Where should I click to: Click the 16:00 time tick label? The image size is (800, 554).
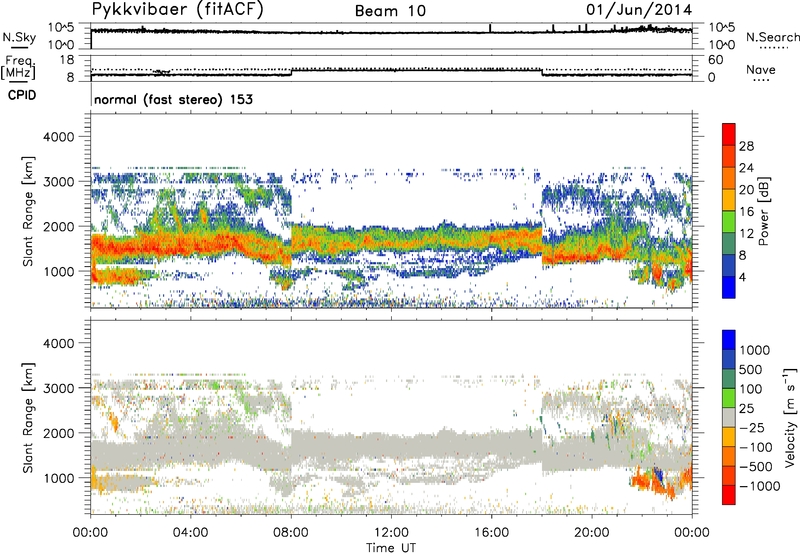pos(491,533)
